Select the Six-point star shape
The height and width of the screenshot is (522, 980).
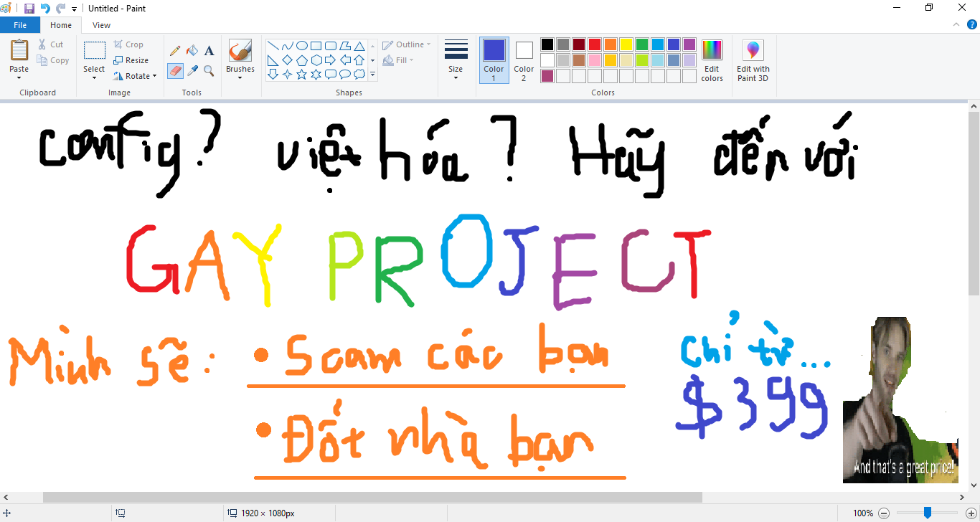[x=316, y=75]
